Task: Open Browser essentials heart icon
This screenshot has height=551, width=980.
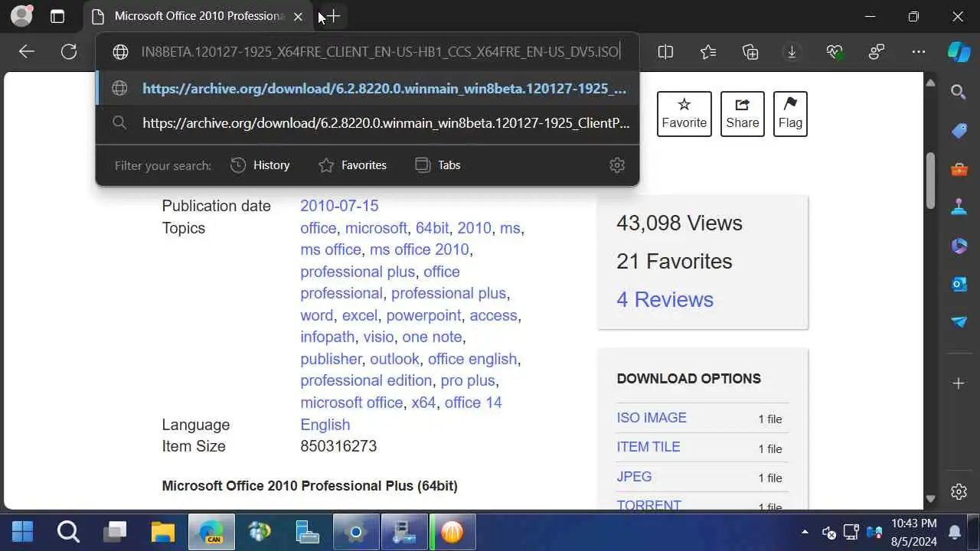Action: point(835,52)
